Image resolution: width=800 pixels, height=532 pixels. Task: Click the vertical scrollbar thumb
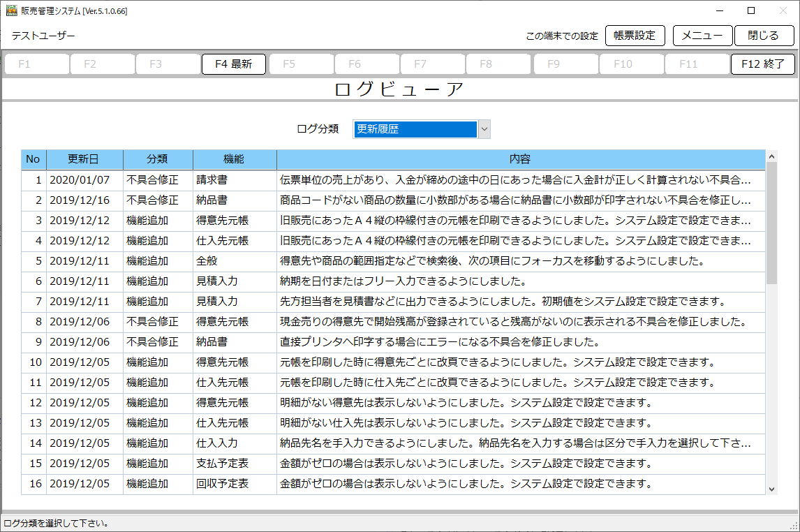point(771,223)
